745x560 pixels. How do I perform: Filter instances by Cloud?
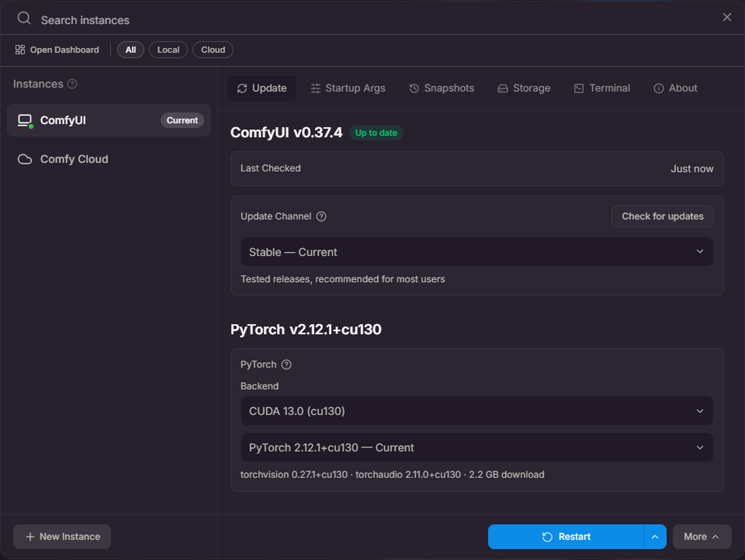[213, 50]
